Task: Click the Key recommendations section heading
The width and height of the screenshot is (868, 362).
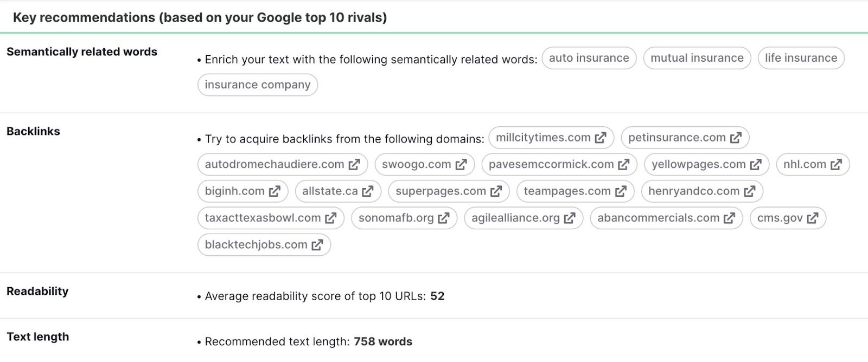Action: coord(201,17)
